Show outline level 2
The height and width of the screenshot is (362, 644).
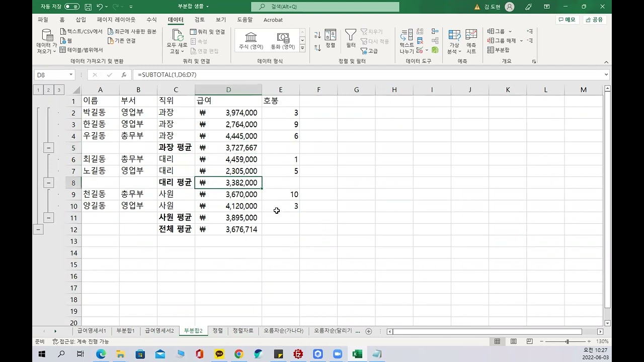[x=48, y=90]
